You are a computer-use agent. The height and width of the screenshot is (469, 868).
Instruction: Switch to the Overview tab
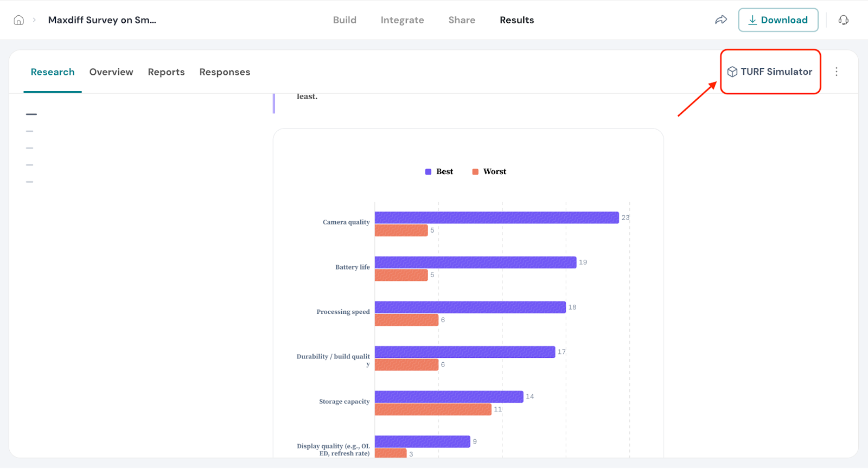pyautogui.click(x=111, y=72)
